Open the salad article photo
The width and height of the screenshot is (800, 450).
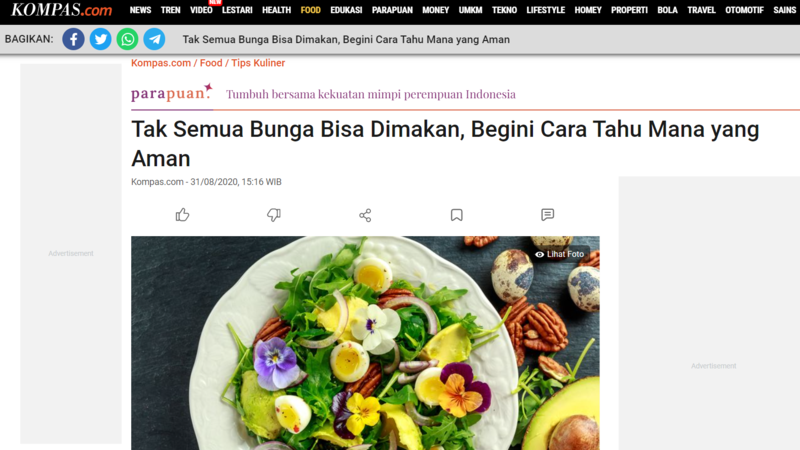pyautogui.click(x=365, y=343)
